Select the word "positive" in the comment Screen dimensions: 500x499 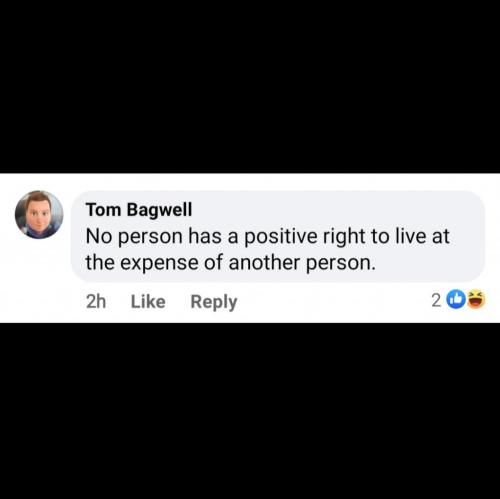click(281, 236)
